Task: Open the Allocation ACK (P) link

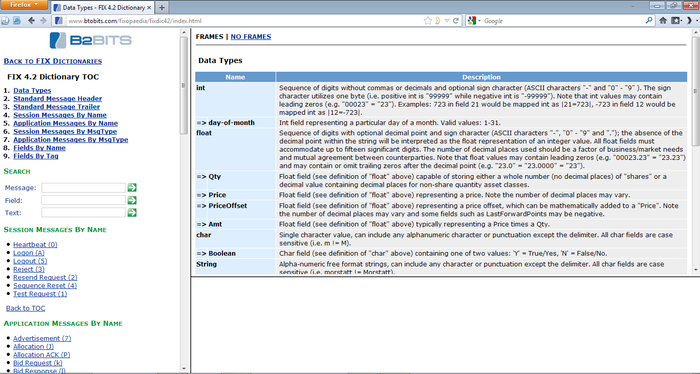Action: click(42, 355)
